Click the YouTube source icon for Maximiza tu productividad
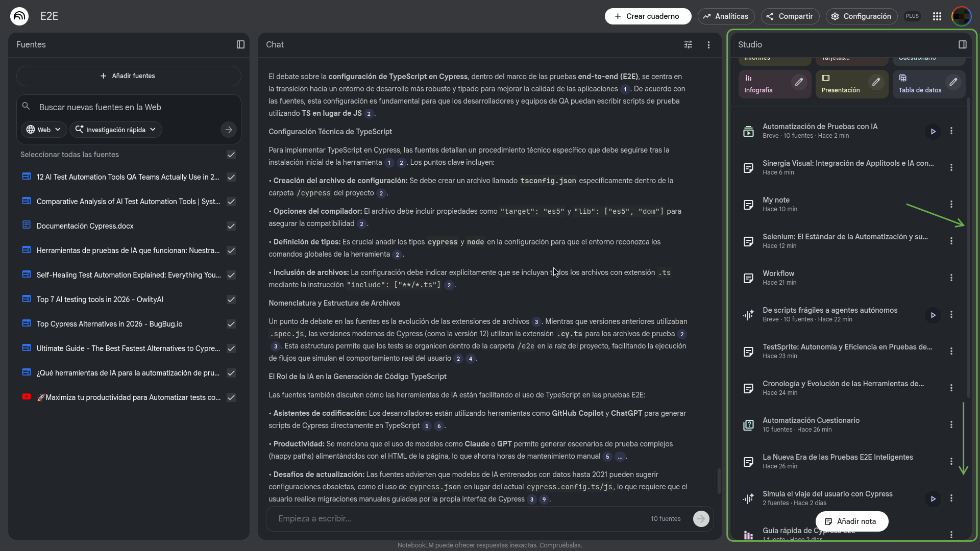 pos(27,397)
